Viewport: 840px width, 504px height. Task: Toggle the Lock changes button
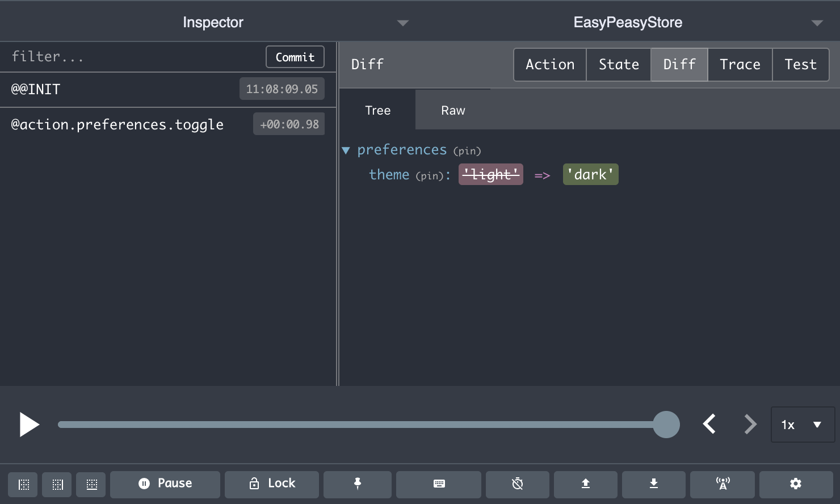tap(272, 484)
